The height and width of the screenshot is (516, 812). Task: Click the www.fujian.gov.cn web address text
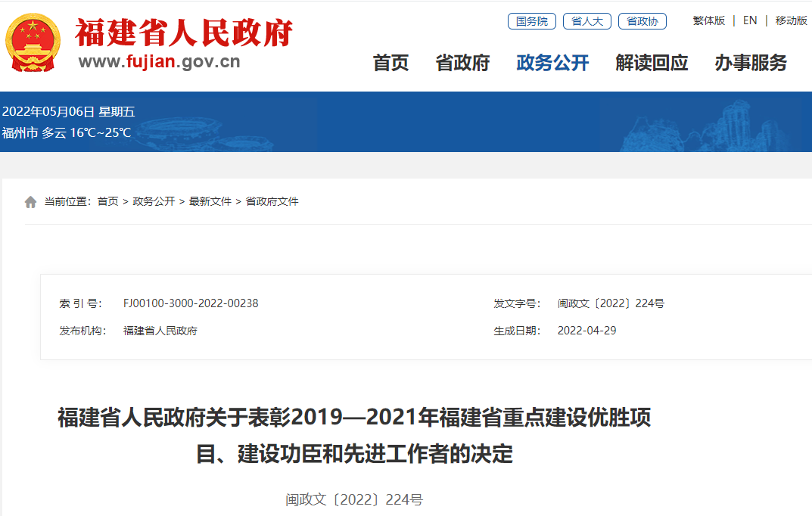click(x=159, y=62)
